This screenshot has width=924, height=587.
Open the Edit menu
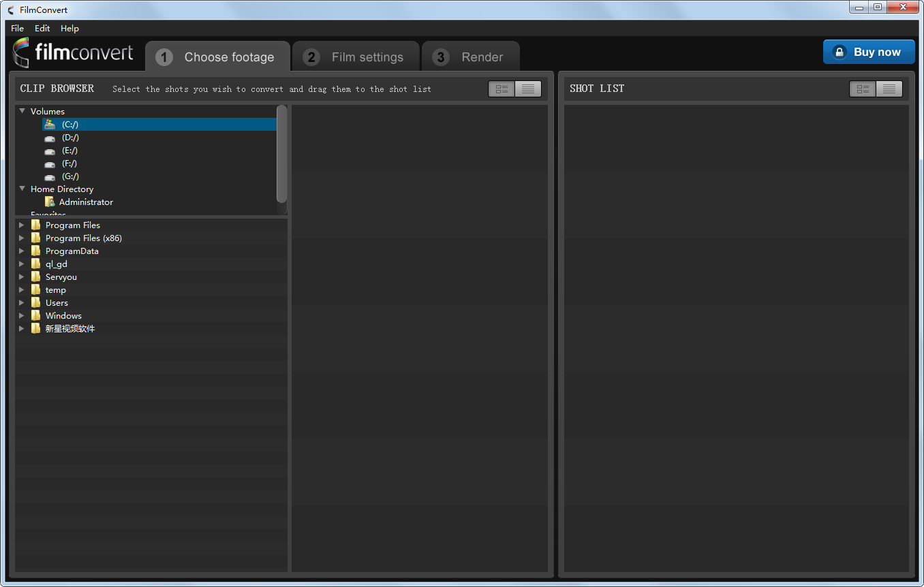[42, 29]
